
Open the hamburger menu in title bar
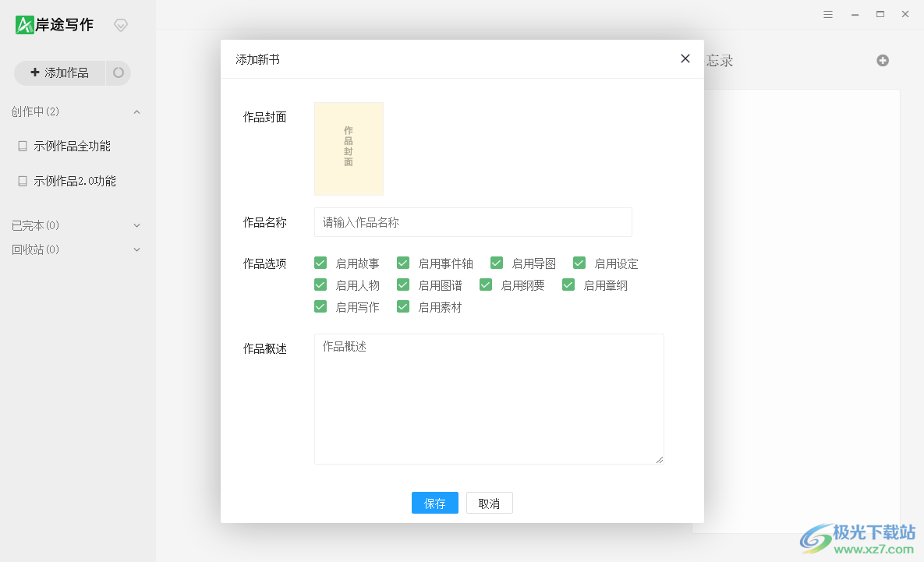click(828, 14)
